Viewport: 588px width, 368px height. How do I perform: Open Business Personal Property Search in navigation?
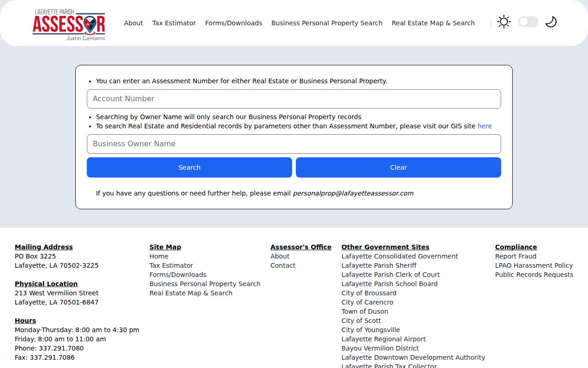click(x=327, y=23)
